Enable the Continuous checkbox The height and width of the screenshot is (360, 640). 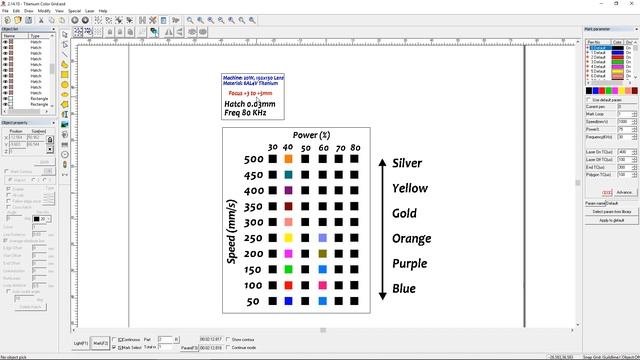114,339
